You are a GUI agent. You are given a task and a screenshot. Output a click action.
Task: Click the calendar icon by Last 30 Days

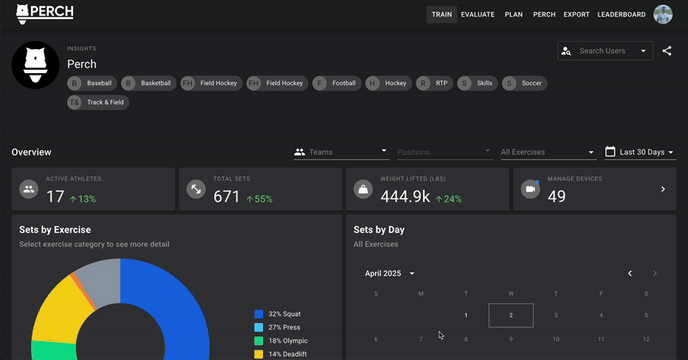pyautogui.click(x=610, y=152)
